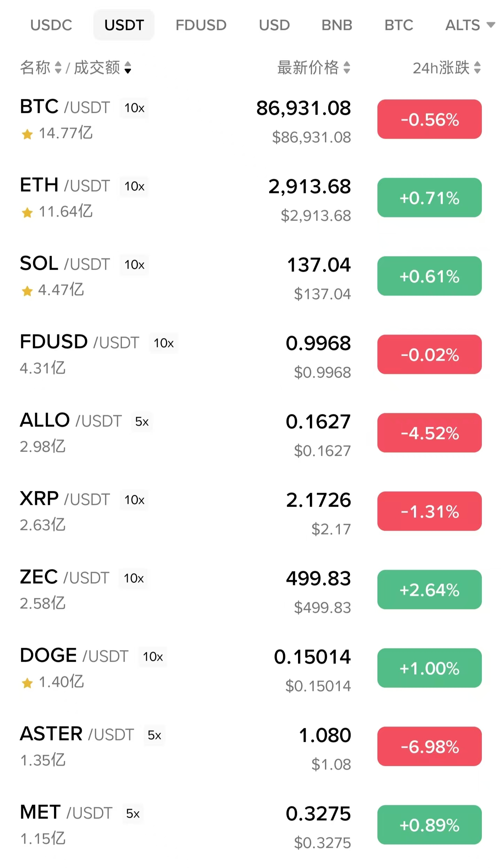Sort by latest price arrows
This screenshot has width=501, height=868.
(346, 68)
